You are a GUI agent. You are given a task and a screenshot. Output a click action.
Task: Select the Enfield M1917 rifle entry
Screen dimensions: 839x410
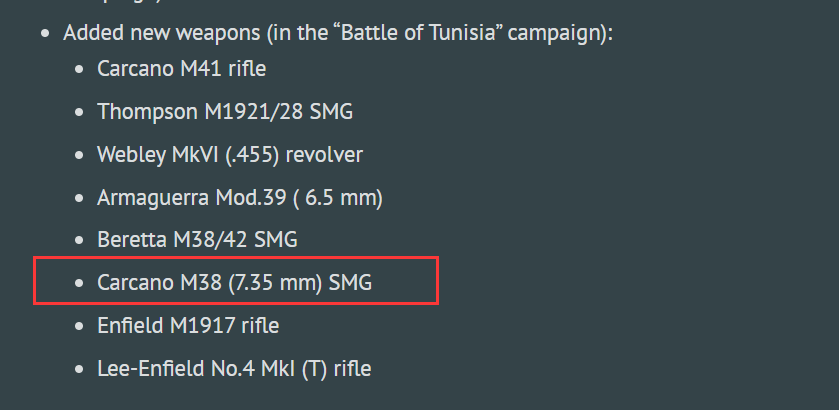click(x=188, y=325)
